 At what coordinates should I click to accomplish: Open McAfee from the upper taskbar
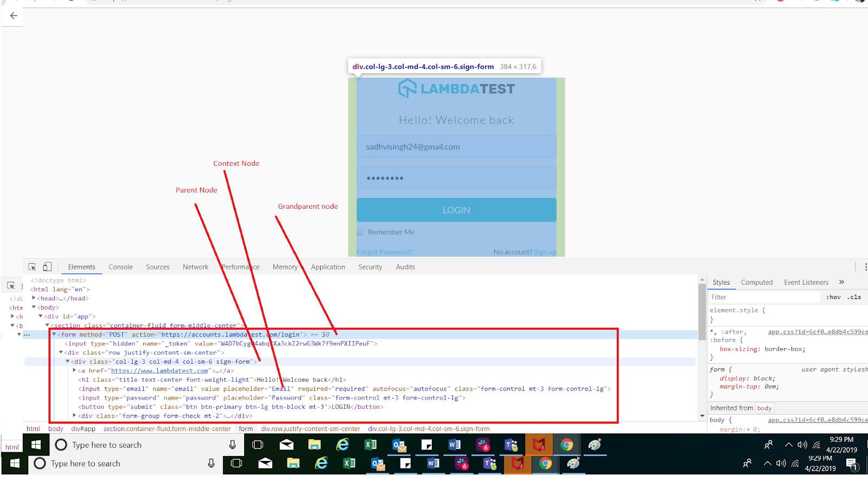pos(539,445)
